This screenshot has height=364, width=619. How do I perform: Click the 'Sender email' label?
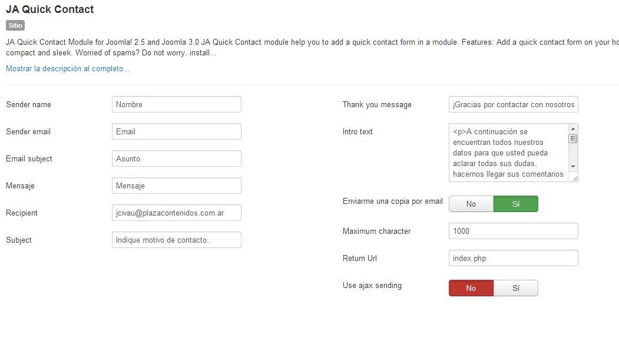(x=28, y=132)
